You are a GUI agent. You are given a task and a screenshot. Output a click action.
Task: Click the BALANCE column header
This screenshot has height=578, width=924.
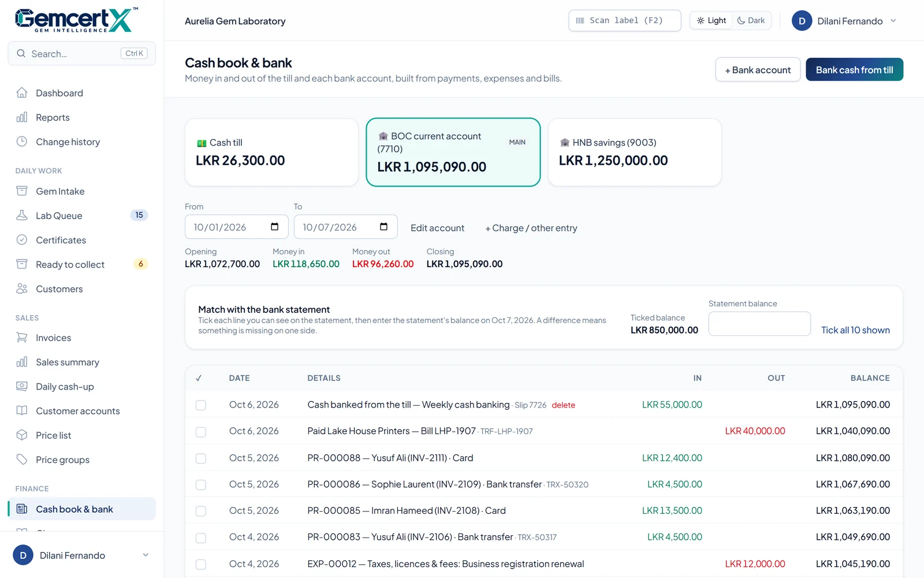tap(870, 378)
